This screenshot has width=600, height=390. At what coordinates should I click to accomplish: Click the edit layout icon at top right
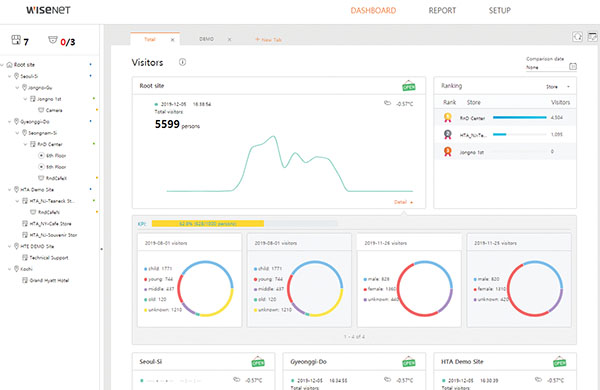pyautogui.click(x=592, y=36)
